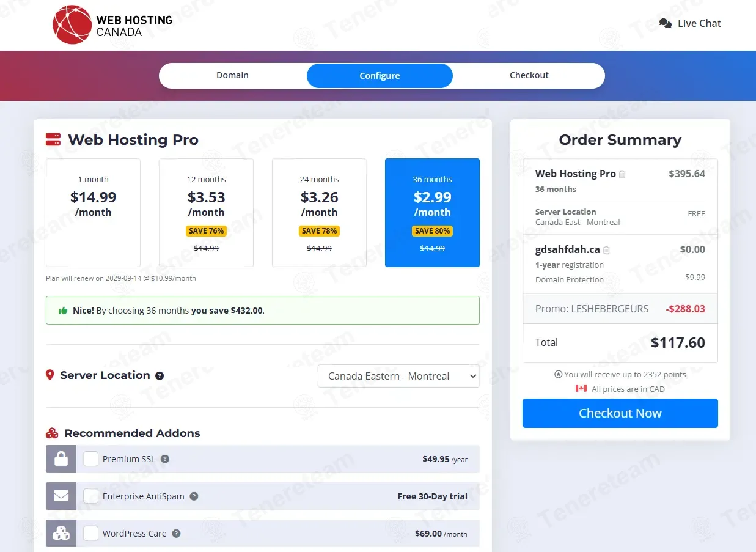Click the SAVE 76% badge
Screen dimensions: 756x552
click(206, 231)
